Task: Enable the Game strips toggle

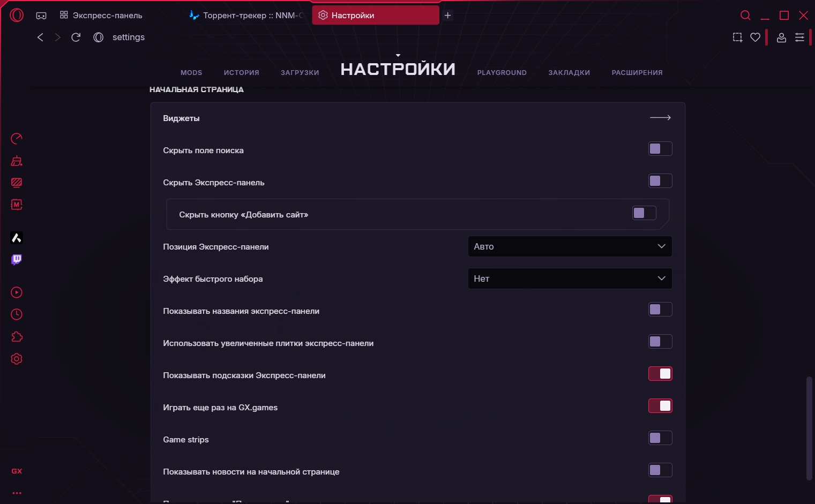Action: (x=660, y=438)
